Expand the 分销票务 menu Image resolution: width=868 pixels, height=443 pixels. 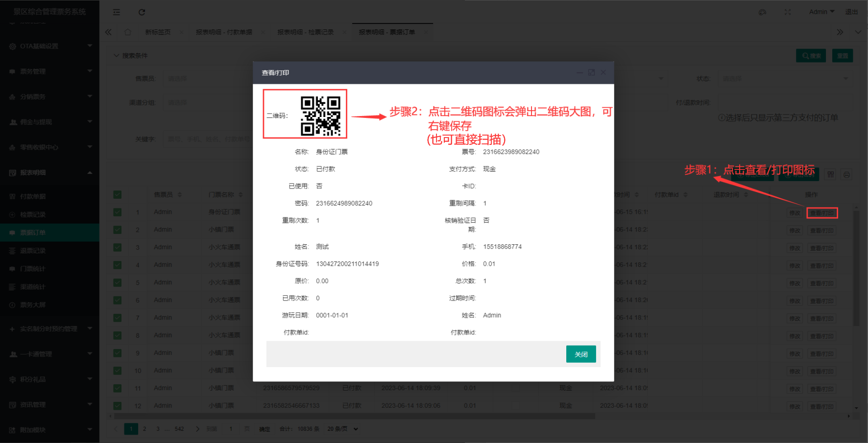click(49, 97)
